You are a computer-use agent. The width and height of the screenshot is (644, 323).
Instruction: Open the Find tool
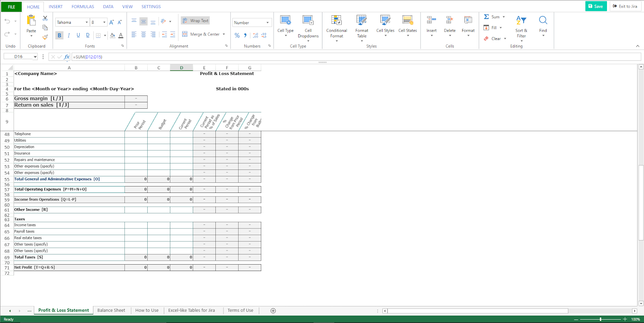pos(543,26)
